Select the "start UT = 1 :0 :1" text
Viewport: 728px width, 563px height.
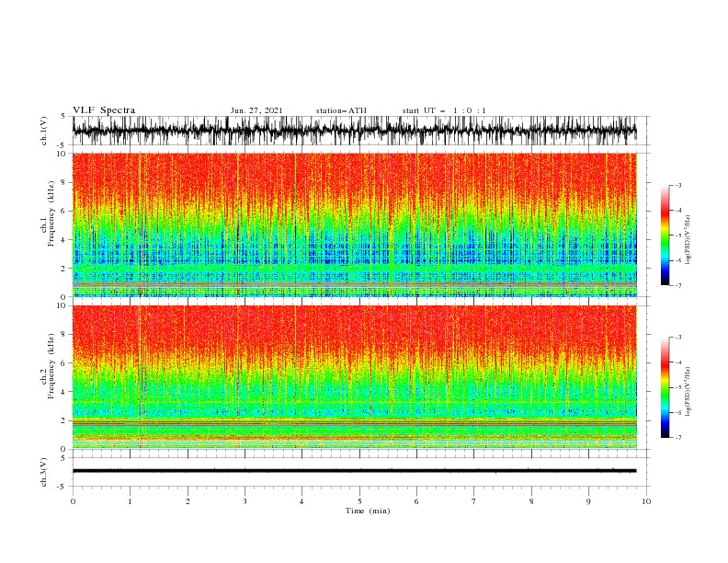(444, 110)
